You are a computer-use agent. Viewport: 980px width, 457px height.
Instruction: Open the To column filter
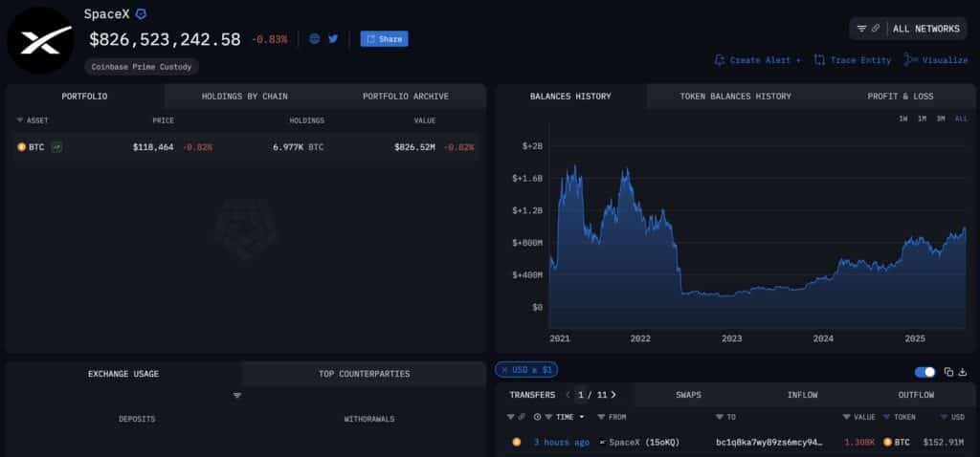[720, 417]
